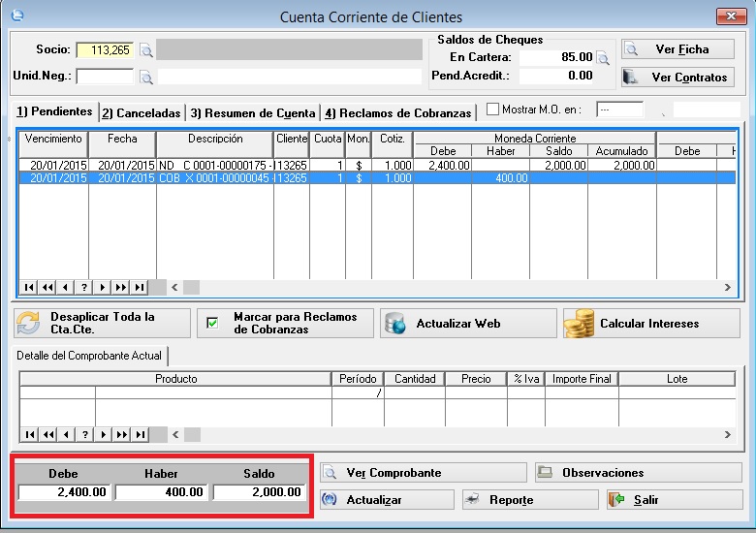
Task: Select the Reclamos de Cobranzas tab
Action: click(x=397, y=113)
